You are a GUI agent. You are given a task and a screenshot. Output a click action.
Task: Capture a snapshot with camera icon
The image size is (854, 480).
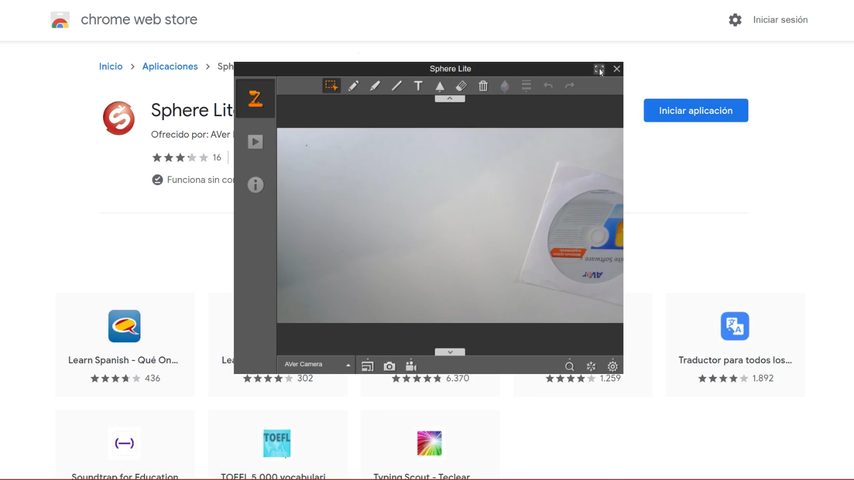[389, 366]
